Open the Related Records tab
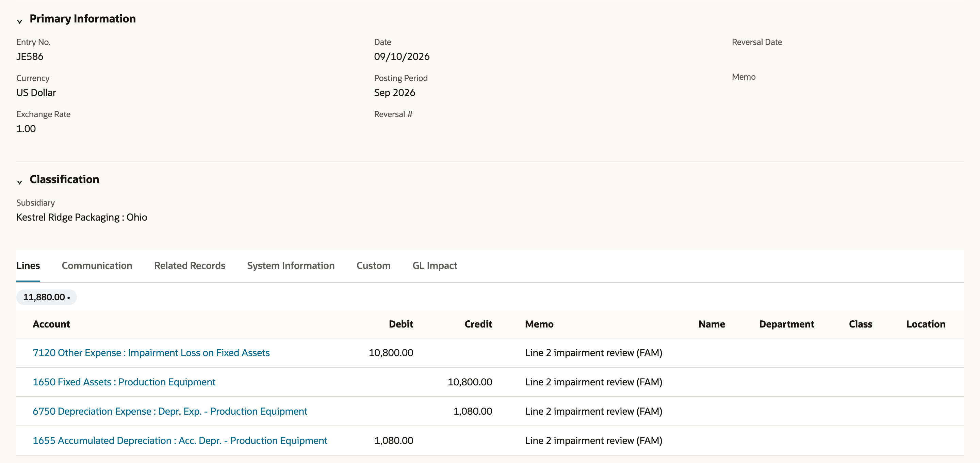This screenshot has width=980, height=463. pos(190,266)
